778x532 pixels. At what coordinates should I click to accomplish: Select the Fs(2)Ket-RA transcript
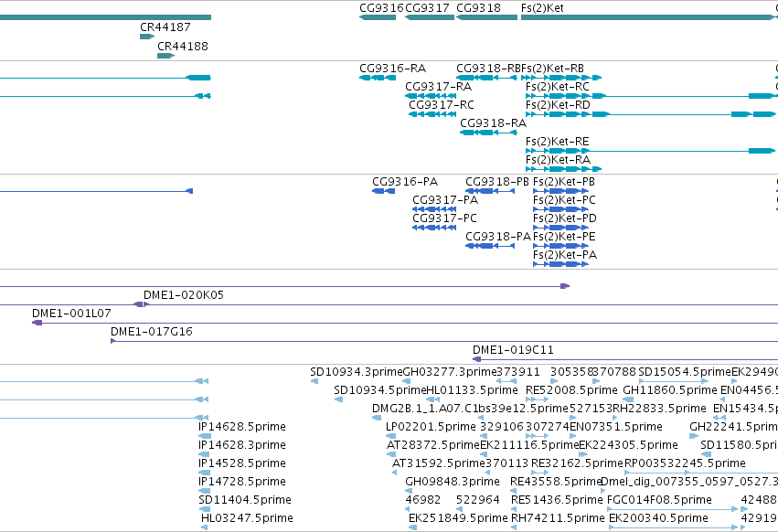[564, 169]
